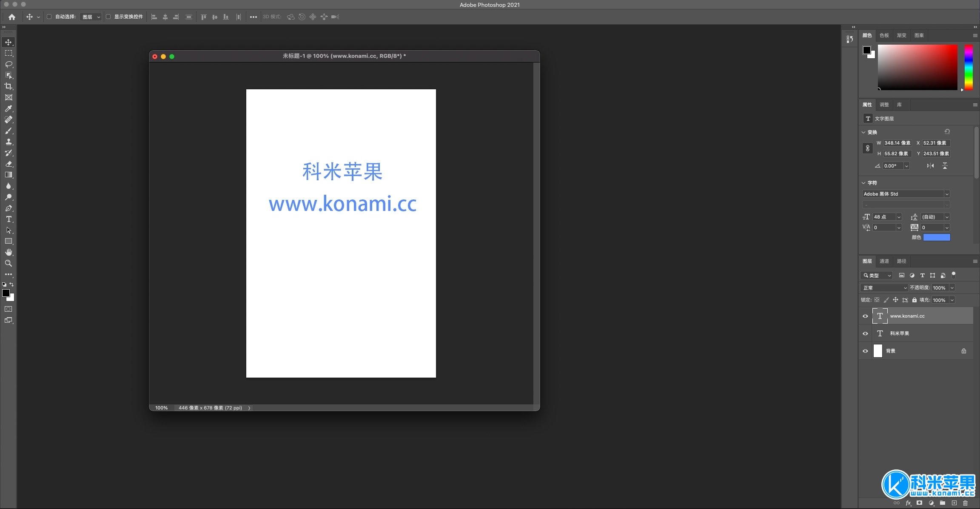Select the Clone Stamp tool
This screenshot has height=509, width=980.
point(9,142)
